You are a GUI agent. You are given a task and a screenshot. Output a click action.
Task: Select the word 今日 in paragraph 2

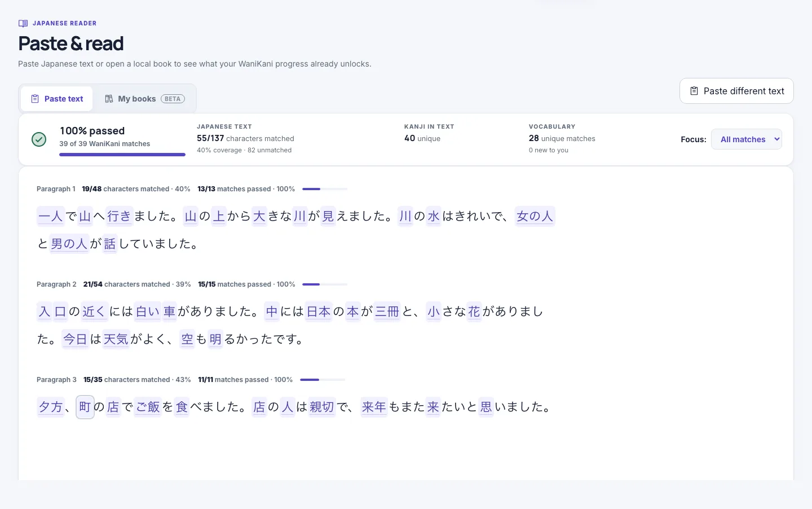point(75,339)
